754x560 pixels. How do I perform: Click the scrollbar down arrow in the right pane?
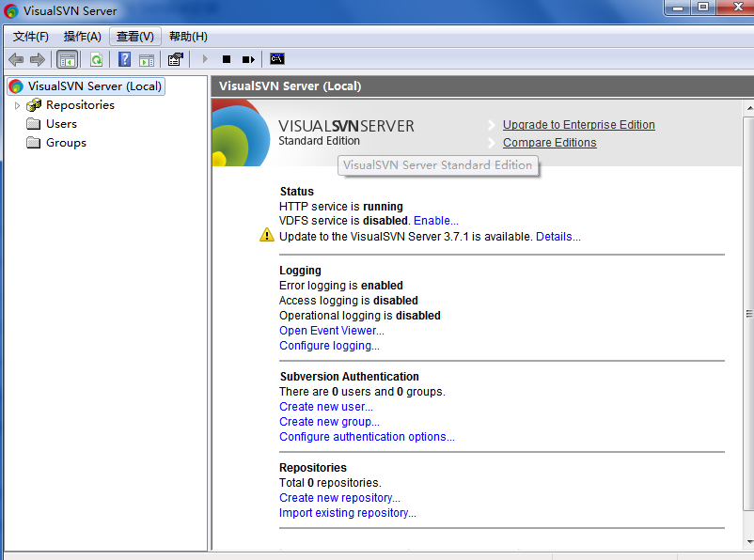point(748,542)
